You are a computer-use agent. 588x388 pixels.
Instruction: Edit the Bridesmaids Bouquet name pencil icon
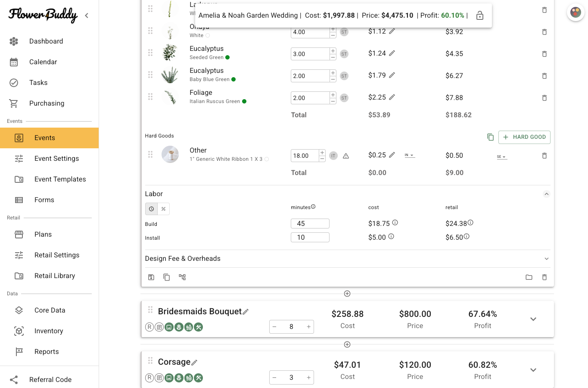pos(246,312)
